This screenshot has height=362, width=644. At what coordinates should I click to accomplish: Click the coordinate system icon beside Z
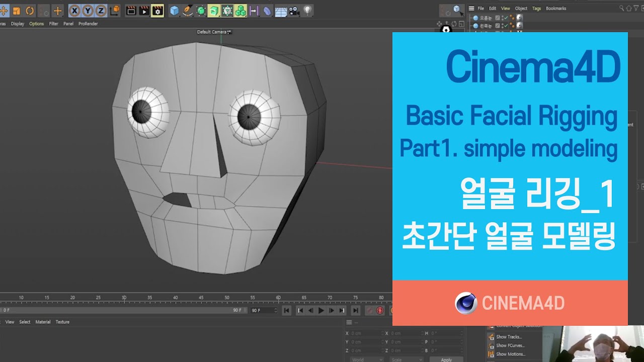tap(115, 11)
